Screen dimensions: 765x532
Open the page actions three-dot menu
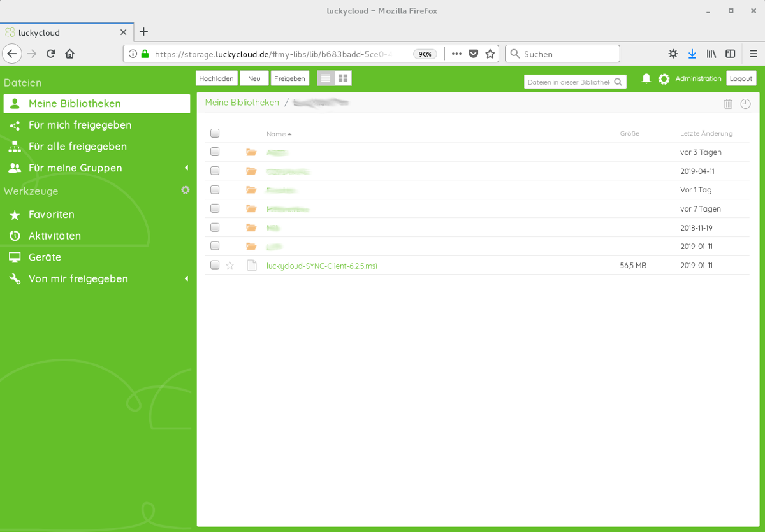456,54
